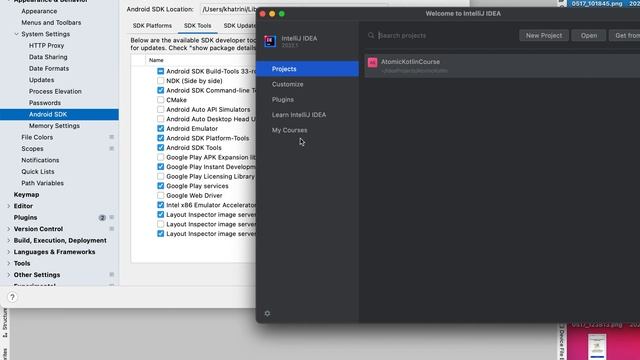Expand Build, Execution, Deployment node
640x360 pixels.
coord(9,240)
